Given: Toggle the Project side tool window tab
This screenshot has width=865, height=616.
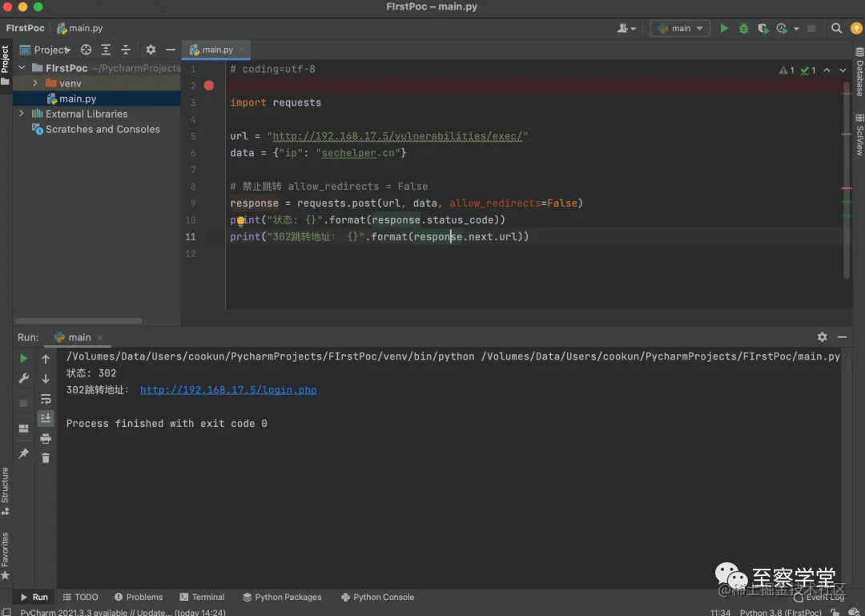Looking at the screenshot, I should click(5, 65).
